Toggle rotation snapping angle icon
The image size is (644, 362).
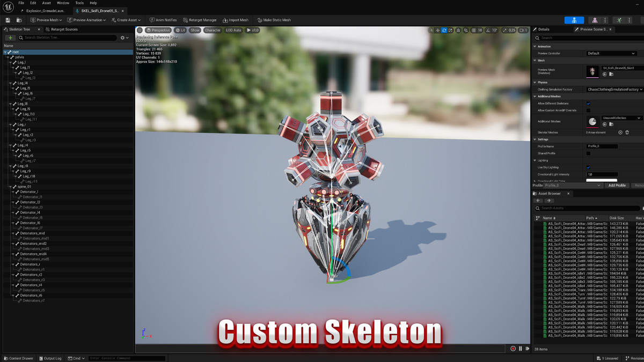click(x=488, y=31)
